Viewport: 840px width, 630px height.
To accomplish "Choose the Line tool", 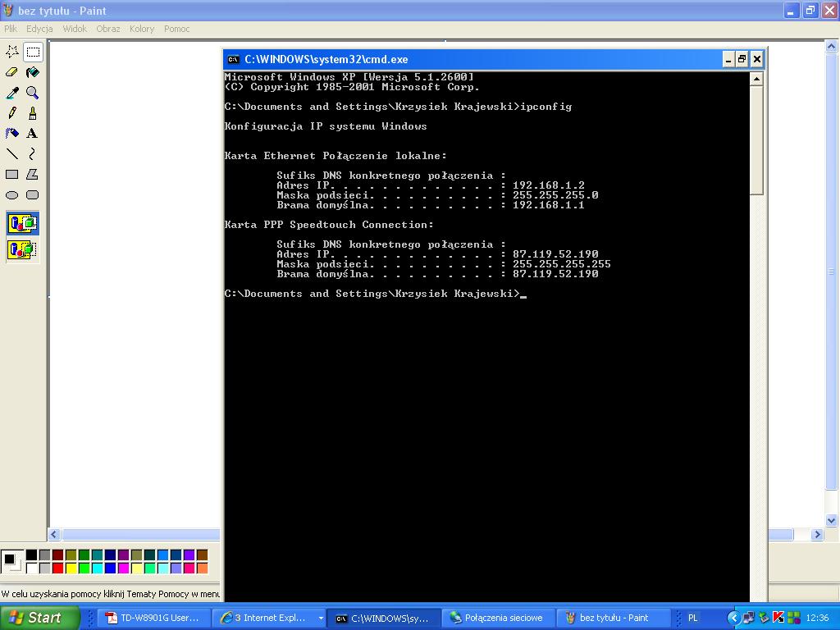I will [11, 153].
